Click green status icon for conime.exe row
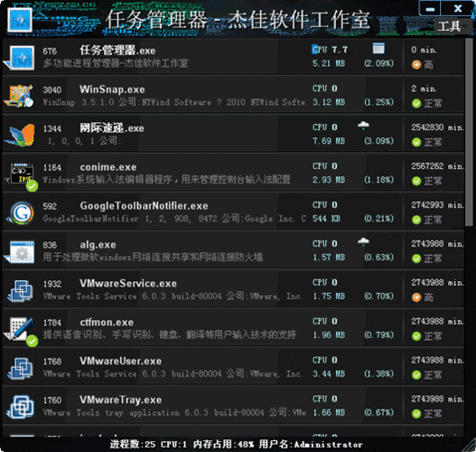476x452 pixels. [416, 181]
